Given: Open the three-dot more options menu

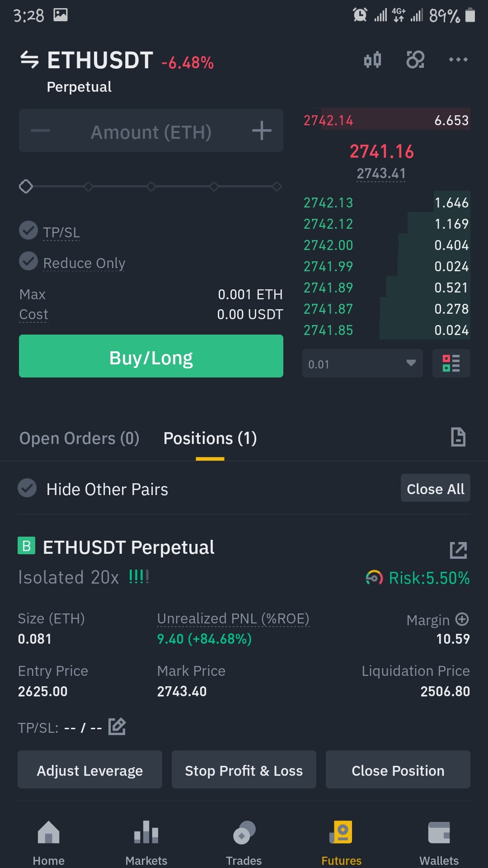Looking at the screenshot, I should [458, 60].
